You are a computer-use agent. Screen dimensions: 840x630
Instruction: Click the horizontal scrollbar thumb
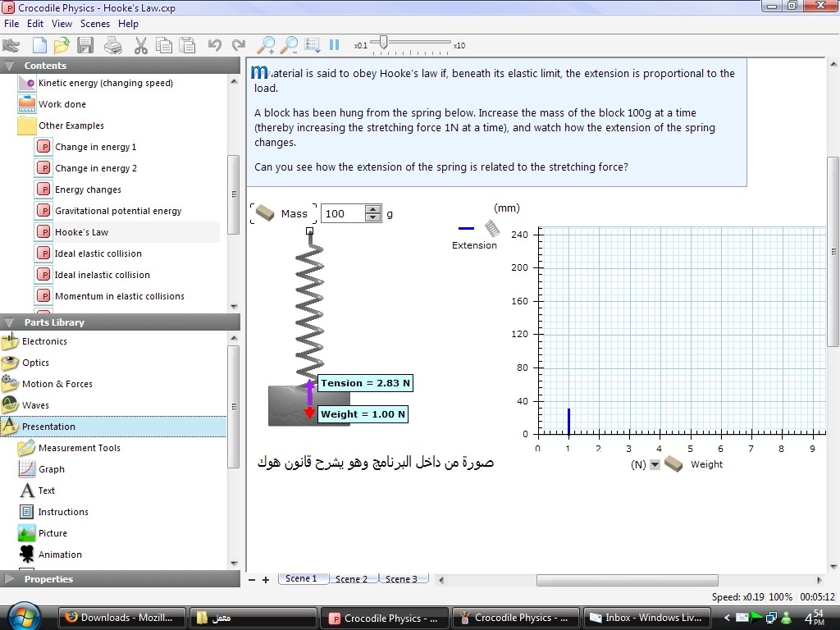click(x=628, y=580)
